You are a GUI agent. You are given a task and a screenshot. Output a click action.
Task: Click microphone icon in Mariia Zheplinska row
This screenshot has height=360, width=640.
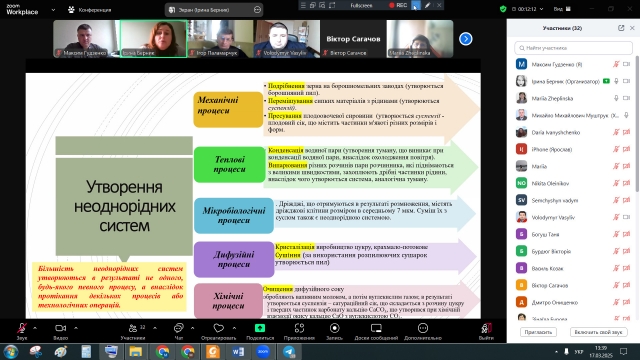coord(616,98)
